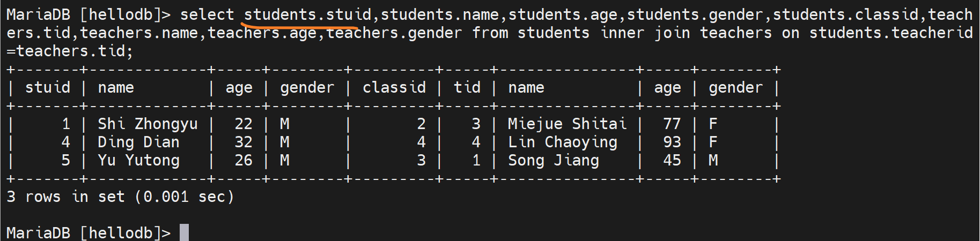
Task: Click the student age value 32
Action: (x=243, y=142)
